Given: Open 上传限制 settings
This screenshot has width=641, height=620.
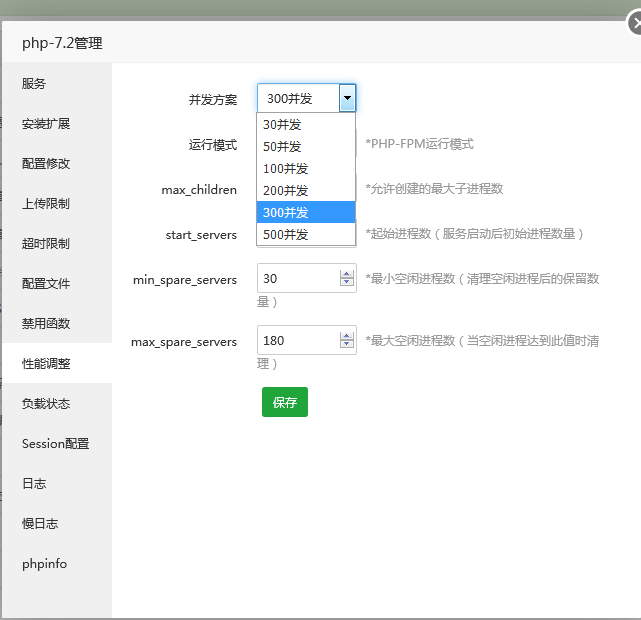Looking at the screenshot, I should pos(46,204).
